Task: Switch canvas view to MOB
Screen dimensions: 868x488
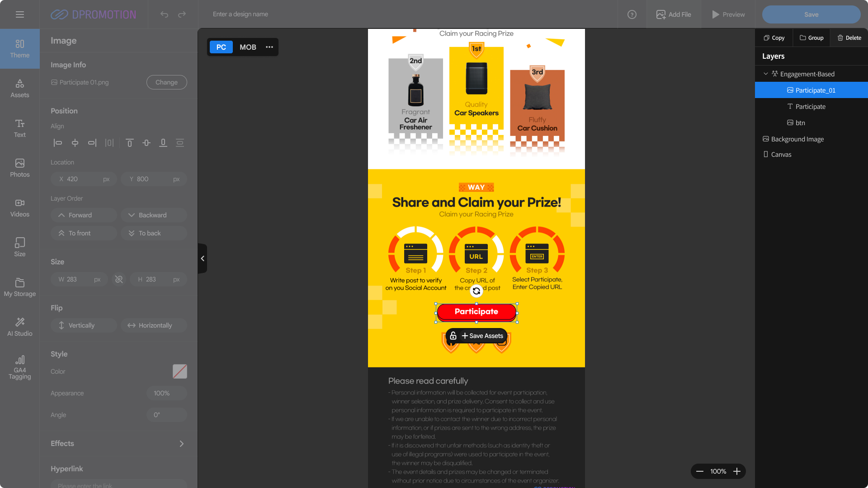Action: [x=248, y=47]
